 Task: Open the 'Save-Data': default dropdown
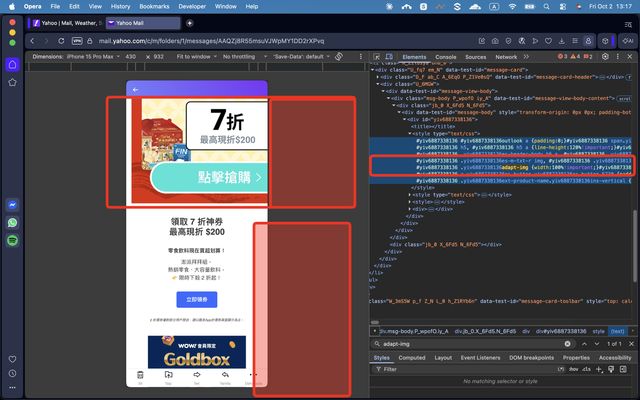301,56
